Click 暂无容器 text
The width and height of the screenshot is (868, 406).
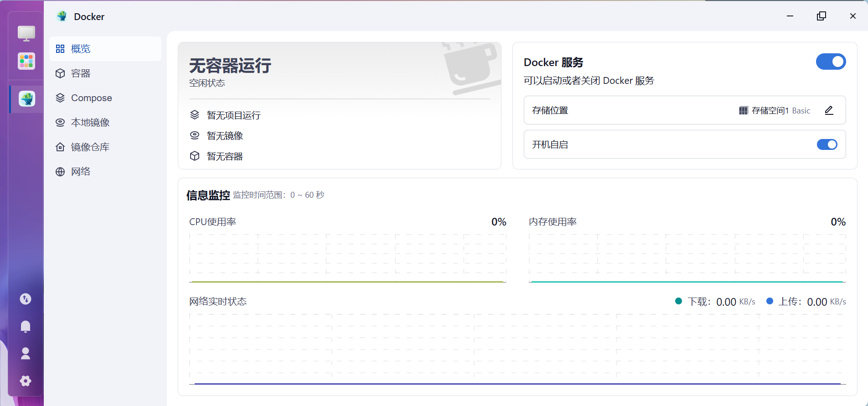pyautogui.click(x=225, y=156)
